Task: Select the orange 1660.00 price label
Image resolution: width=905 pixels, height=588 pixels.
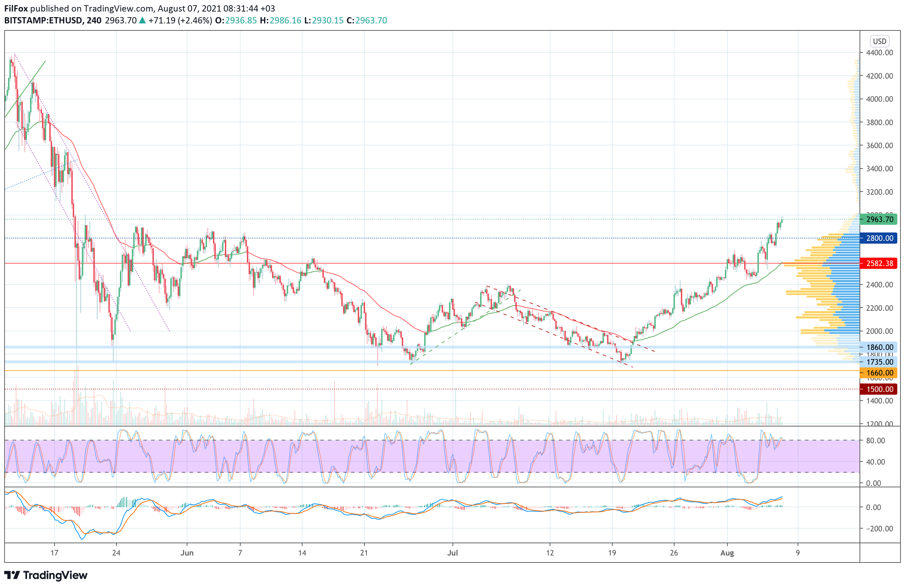Action: [x=879, y=373]
